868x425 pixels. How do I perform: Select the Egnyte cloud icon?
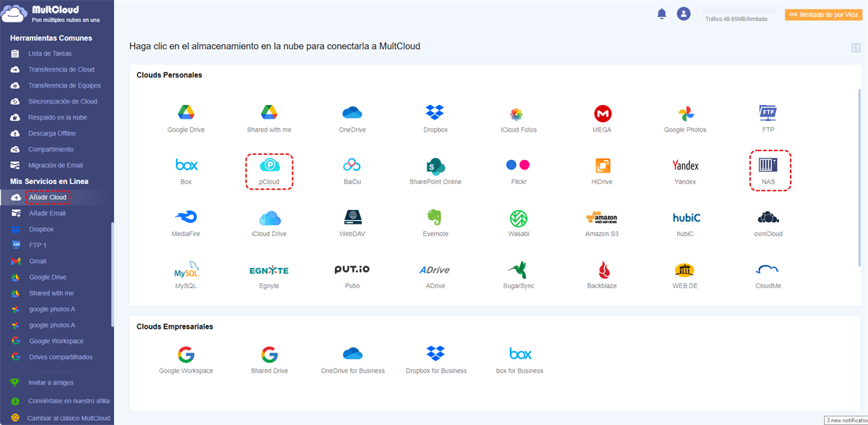tap(269, 271)
